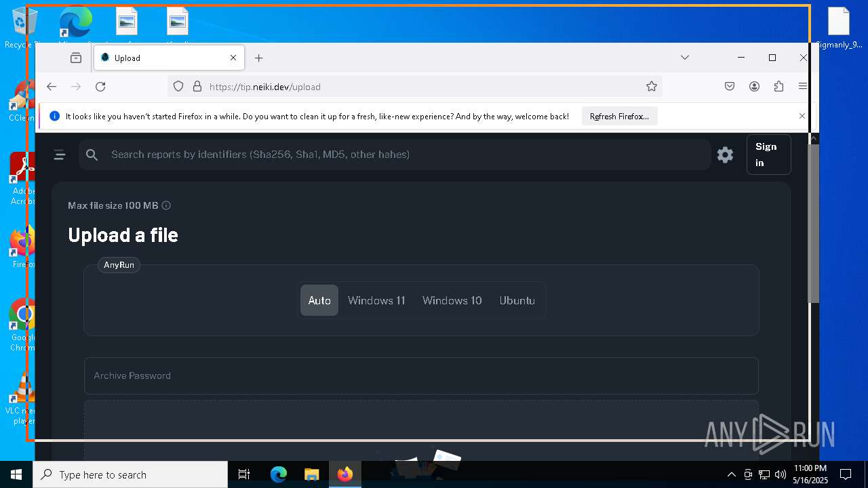Image resolution: width=868 pixels, height=488 pixels.
Task: Open settings with the gear icon
Action: [725, 155]
